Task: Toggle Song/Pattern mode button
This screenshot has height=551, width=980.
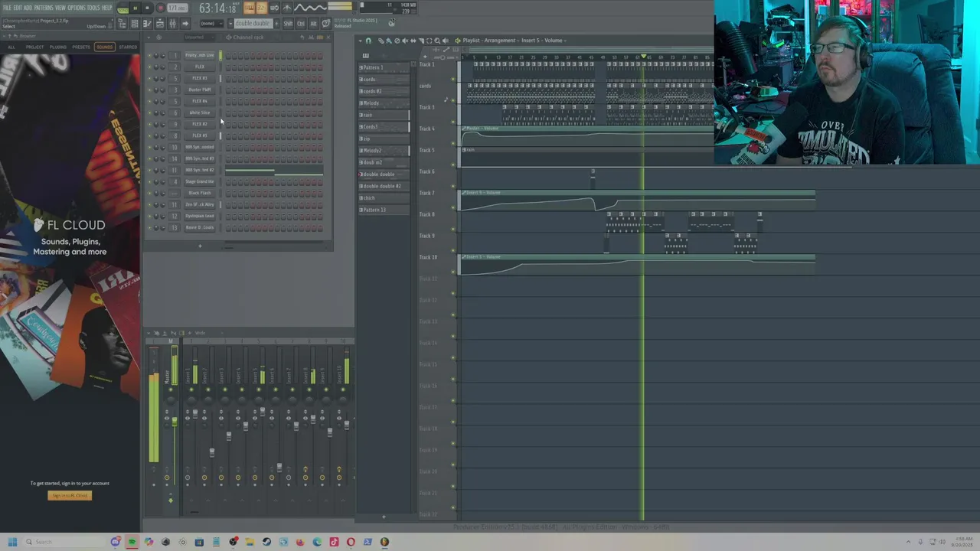Action: (x=122, y=8)
